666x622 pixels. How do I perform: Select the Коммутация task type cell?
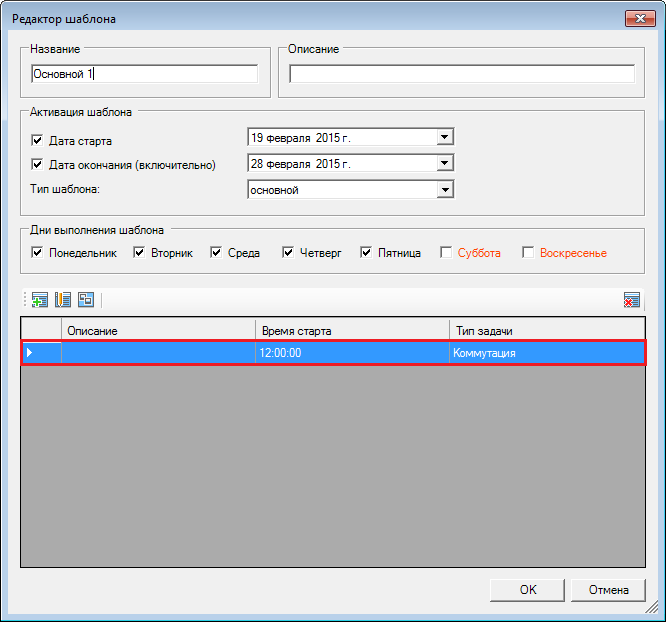[x=547, y=353]
